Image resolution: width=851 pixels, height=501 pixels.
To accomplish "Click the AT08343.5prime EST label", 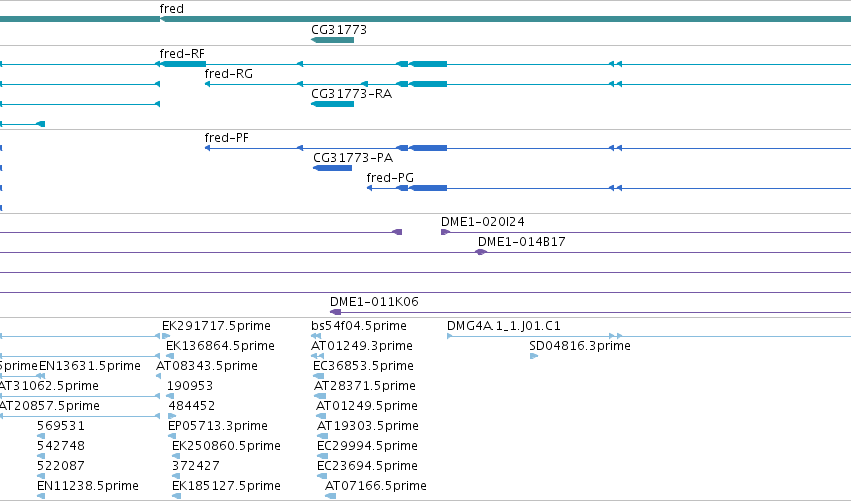I will [x=206, y=366].
